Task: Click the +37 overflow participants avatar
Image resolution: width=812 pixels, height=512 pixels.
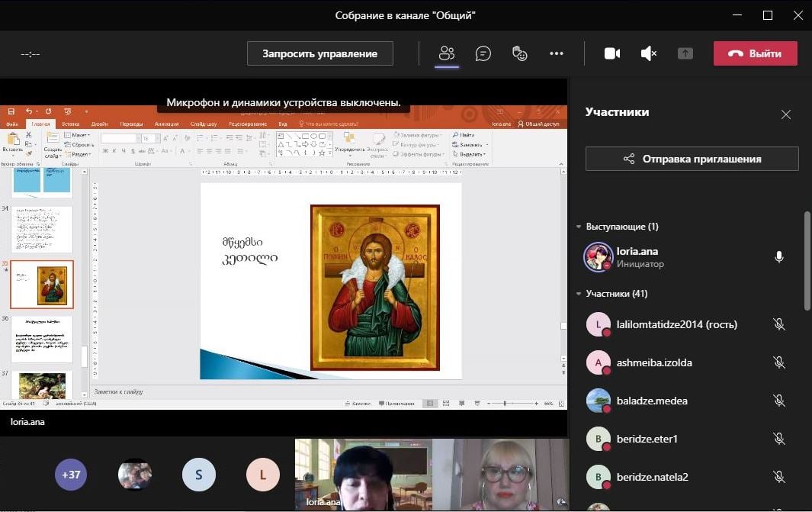Action: click(x=71, y=474)
